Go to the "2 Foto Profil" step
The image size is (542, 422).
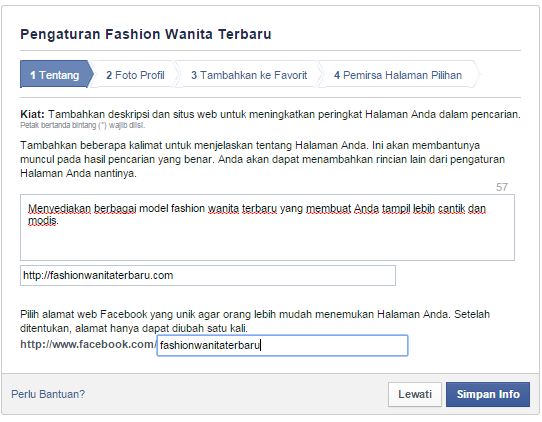pos(136,75)
